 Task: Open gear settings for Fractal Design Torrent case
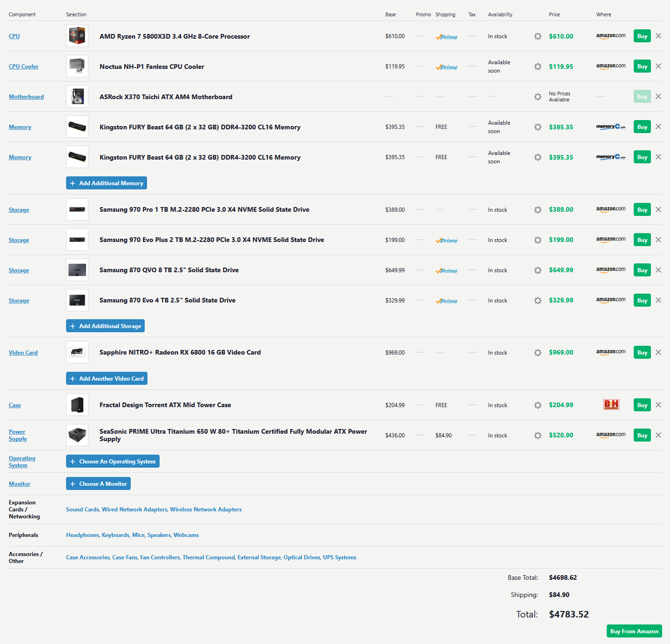point(538,405)
